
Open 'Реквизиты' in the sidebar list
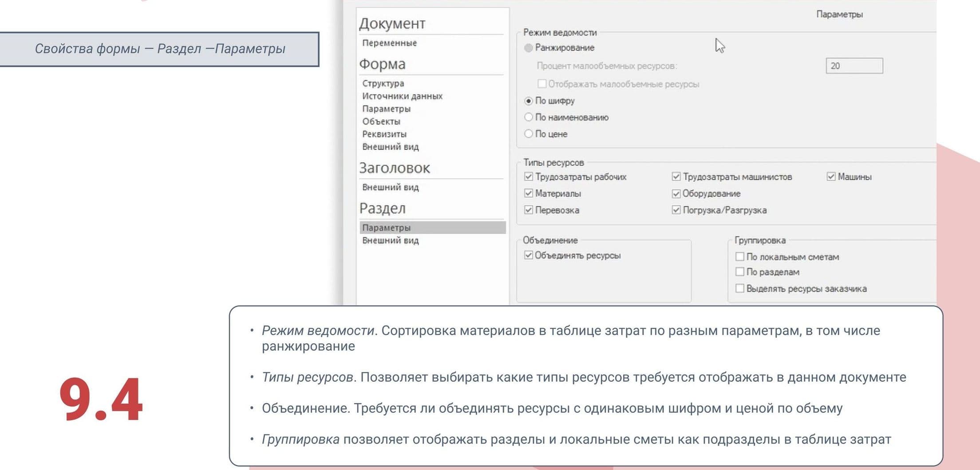point(384,134)
